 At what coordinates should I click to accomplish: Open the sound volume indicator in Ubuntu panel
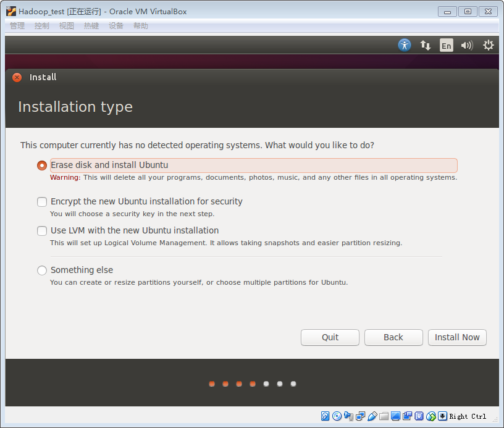pos(467,45)
